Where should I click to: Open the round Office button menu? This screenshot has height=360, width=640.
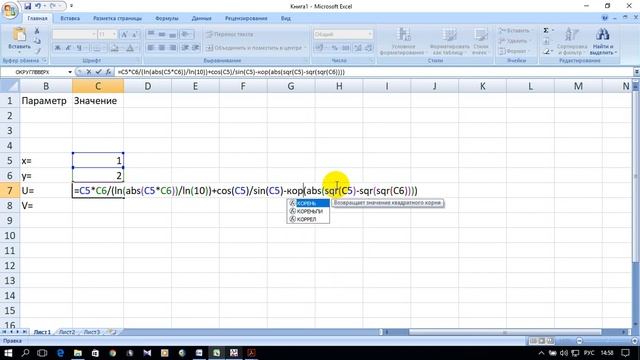pyautogui.click(x=9, y=10)
